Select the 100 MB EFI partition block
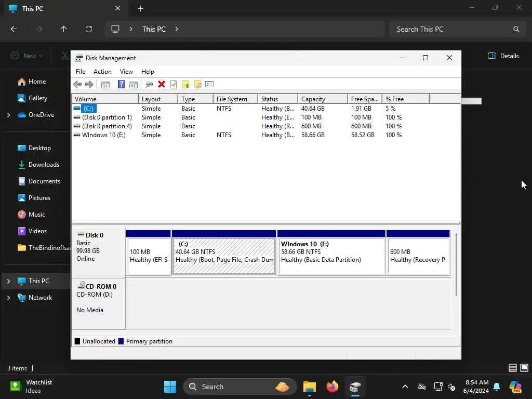 148,252
